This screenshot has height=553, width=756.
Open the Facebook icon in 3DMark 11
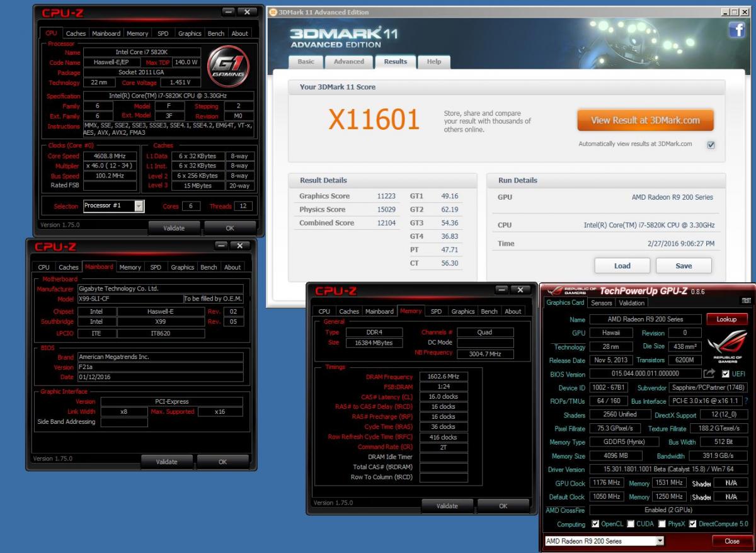736,30
